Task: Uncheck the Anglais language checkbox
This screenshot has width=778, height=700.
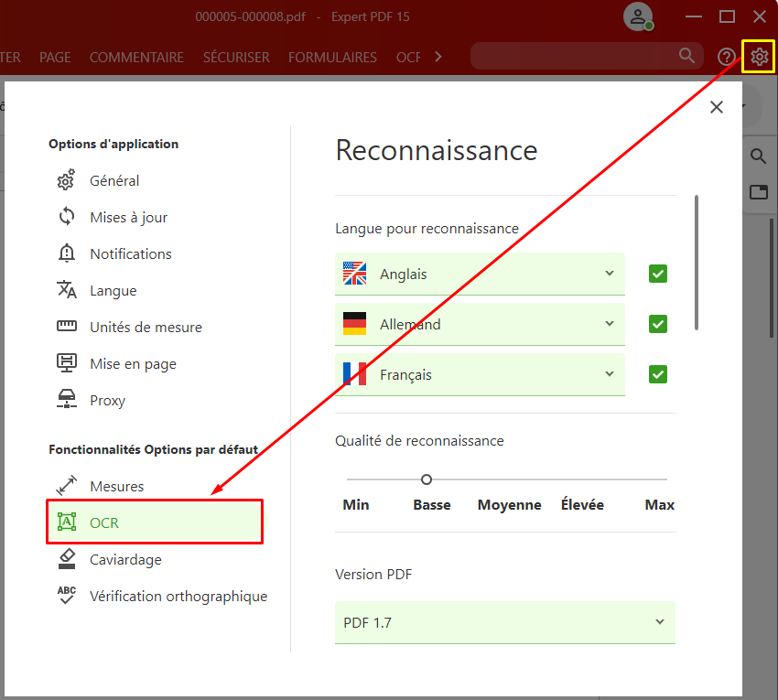Action: click(x=657, y=274)
